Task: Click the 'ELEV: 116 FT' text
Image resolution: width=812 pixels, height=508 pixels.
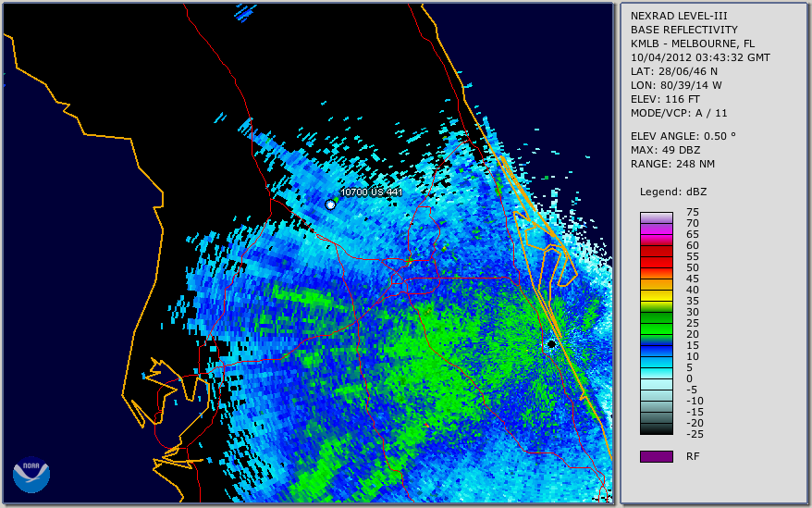Action: [x=665, y=99]
